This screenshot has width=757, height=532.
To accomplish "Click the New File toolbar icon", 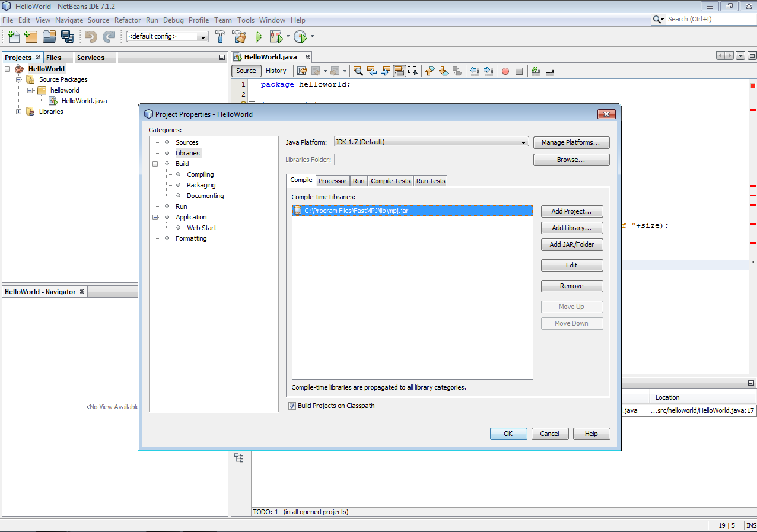I will pos(14,37).
